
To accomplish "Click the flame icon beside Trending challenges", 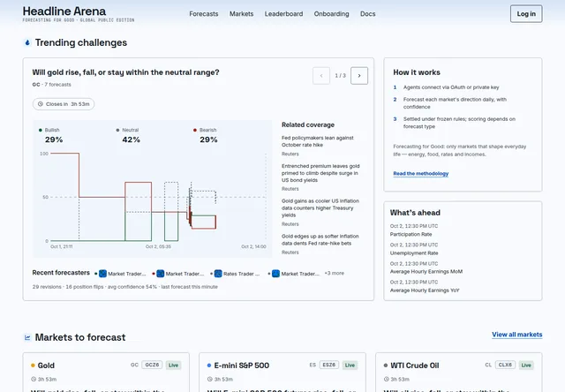I will point(27,43).
